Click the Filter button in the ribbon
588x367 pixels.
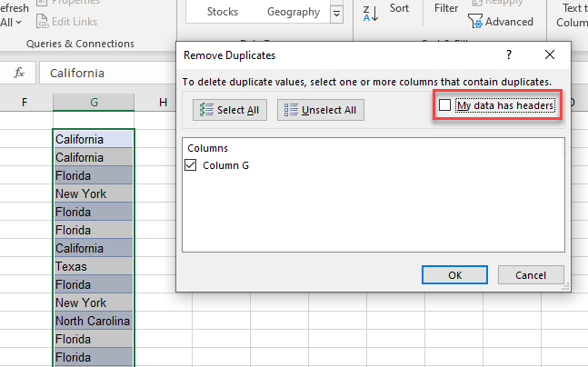click(x=446, y=8)
